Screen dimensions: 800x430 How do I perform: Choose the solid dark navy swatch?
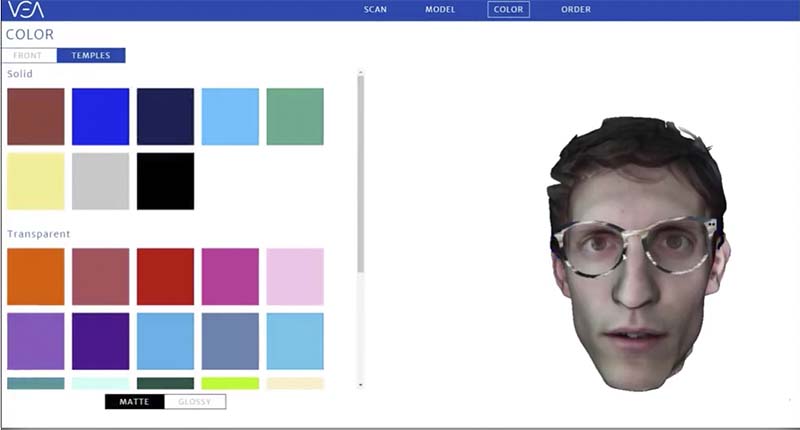pyautogui.click(x=165, y=117)
